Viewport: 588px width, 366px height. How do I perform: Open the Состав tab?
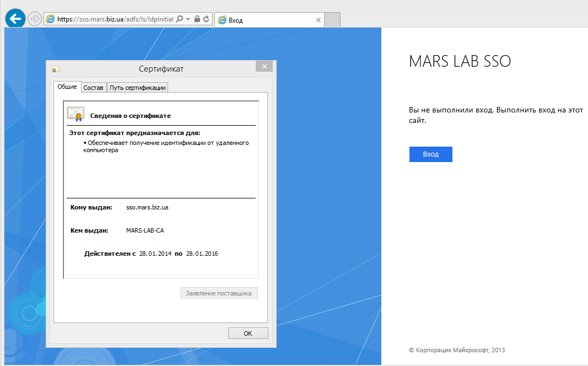click(x=93, y=88)
